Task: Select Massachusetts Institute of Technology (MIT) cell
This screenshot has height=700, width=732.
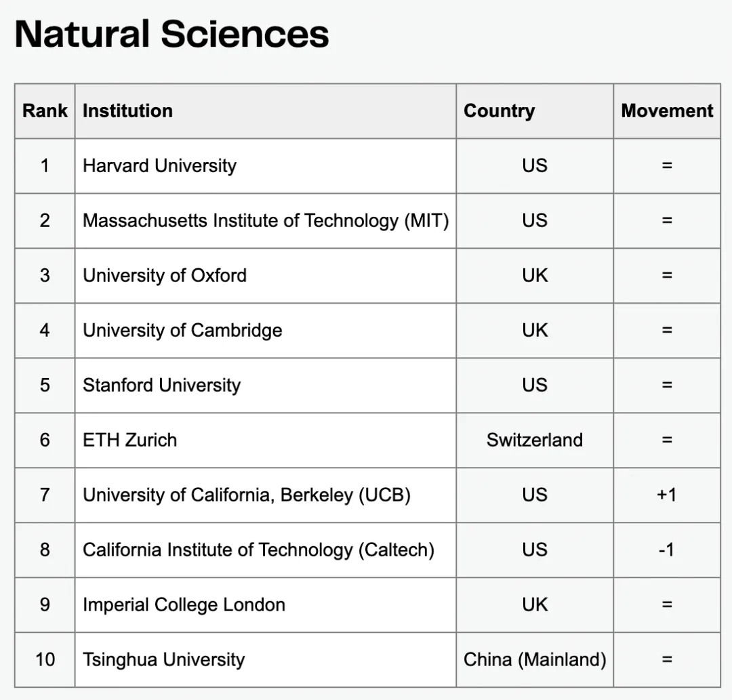Action: click(266, 221)
